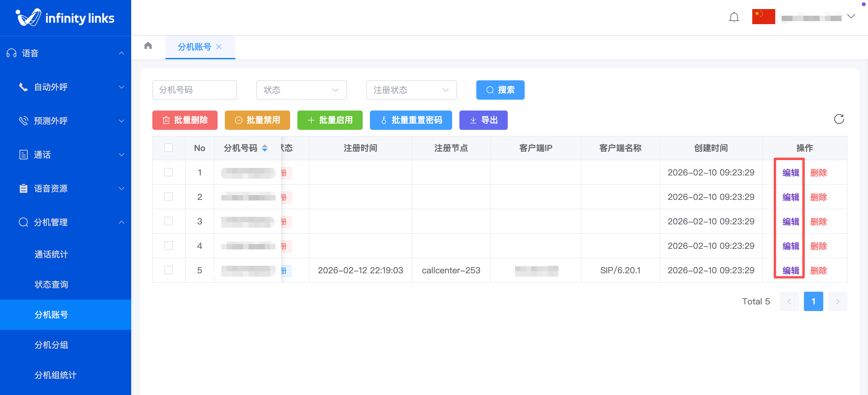Focus the 分机号码 search input field
Image resolution: width=868 pixels, height=395 pixels.
[194, 90]
